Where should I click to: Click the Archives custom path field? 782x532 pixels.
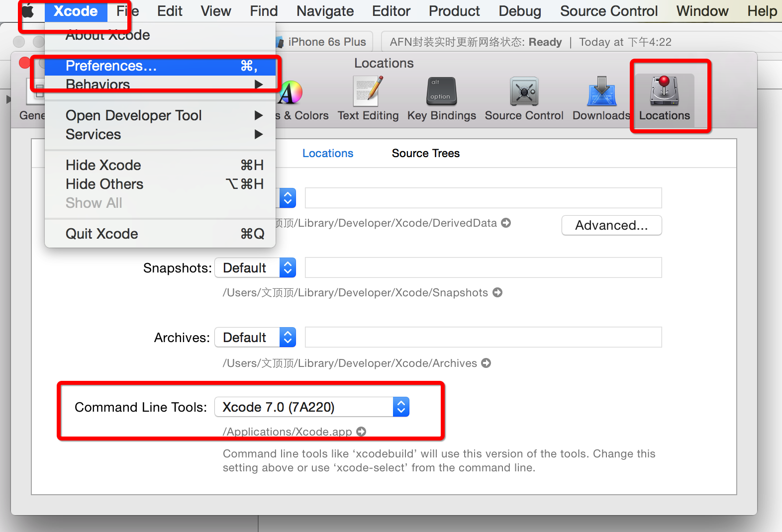point(484,337)
